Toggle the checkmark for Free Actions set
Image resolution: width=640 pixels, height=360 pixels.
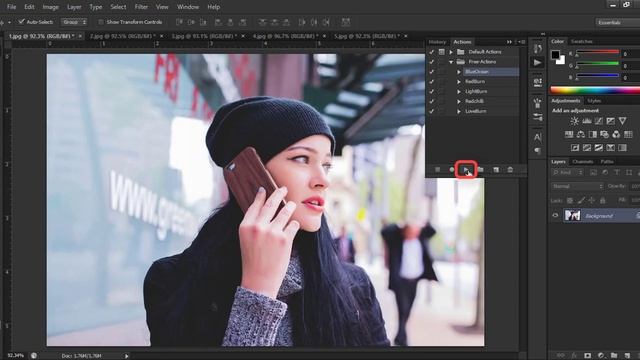tap(431, 62)
